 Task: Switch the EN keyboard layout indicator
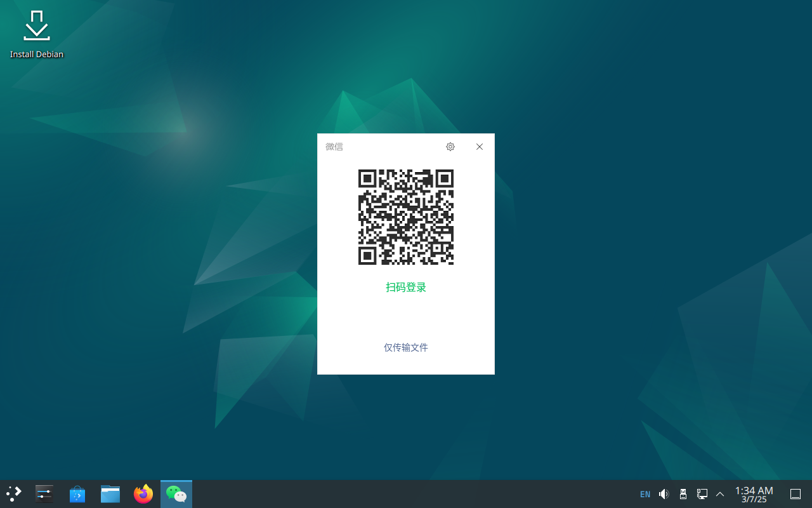[x=645, y=494]
